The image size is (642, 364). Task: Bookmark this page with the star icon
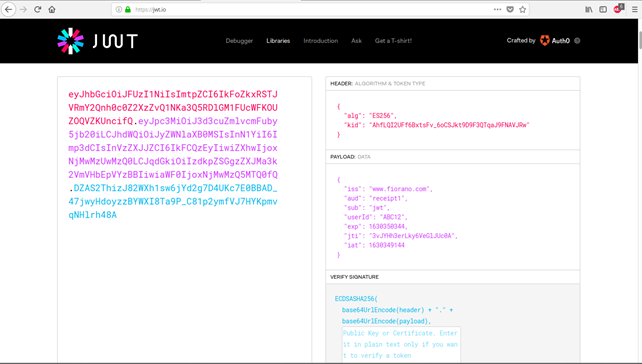[522, 9]
